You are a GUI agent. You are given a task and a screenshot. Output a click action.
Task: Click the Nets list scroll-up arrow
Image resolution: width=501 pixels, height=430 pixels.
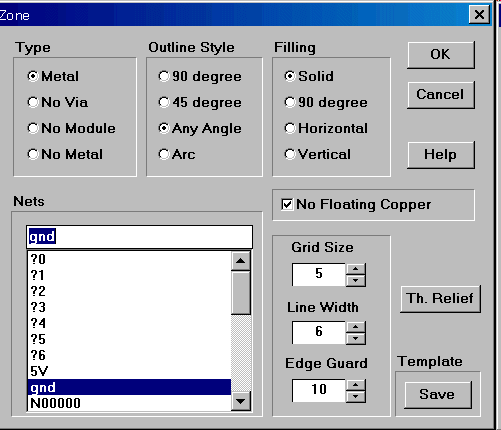click(x=241, y=261)
